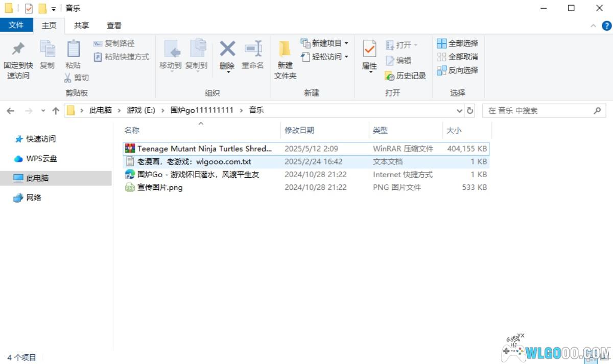Select the 宣传图片.png file
613x364 pixels.
click(160, 187)
